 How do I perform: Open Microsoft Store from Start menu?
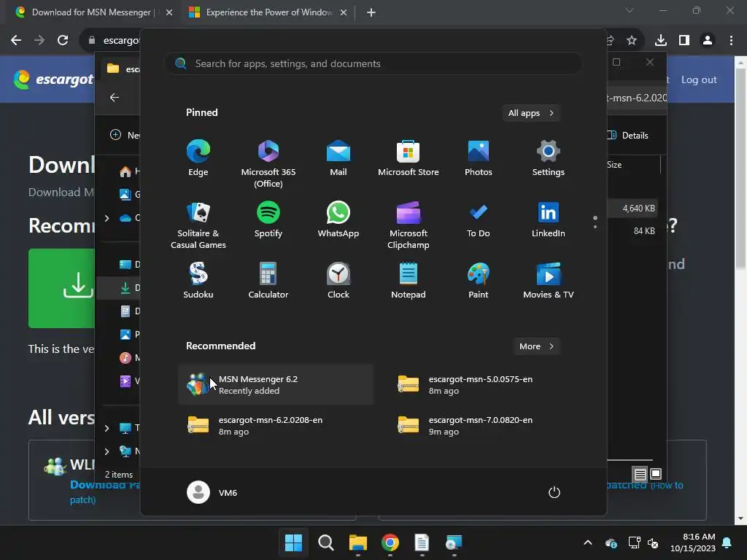pyautogui.click(x=409, y=158)
